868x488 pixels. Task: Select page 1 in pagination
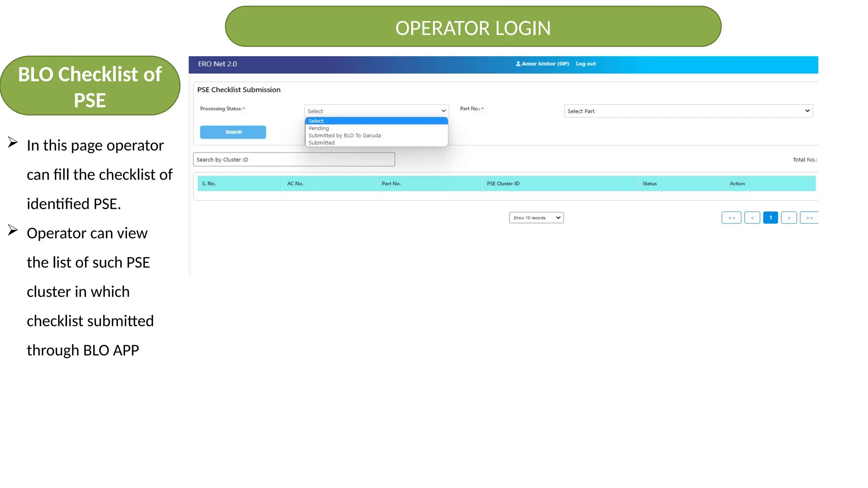770,218
